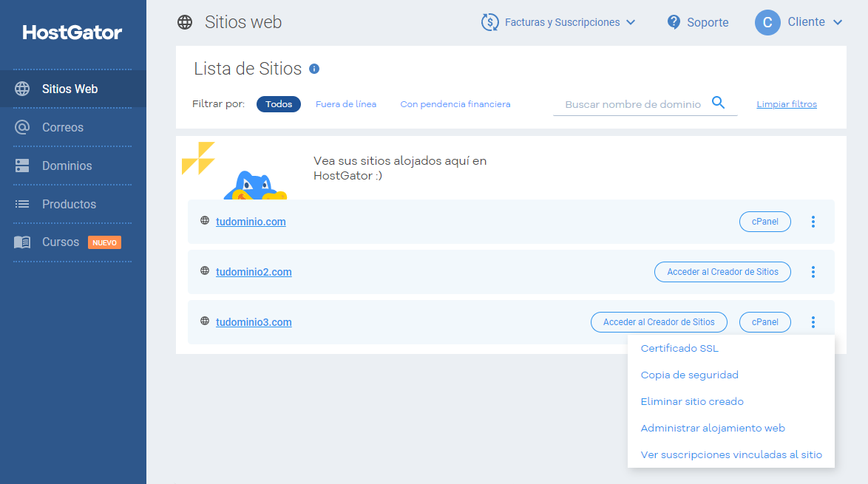Screen dimensions: 868x484
Task: Click the HostGator mascot illustration
Action: [x=255, y=185]
